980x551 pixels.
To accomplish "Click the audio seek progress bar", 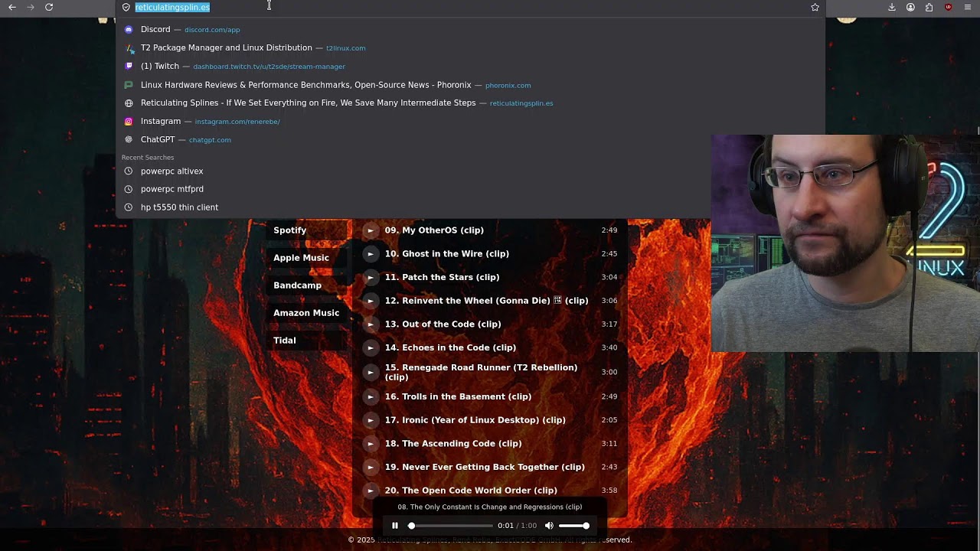I will coord(452,526).
